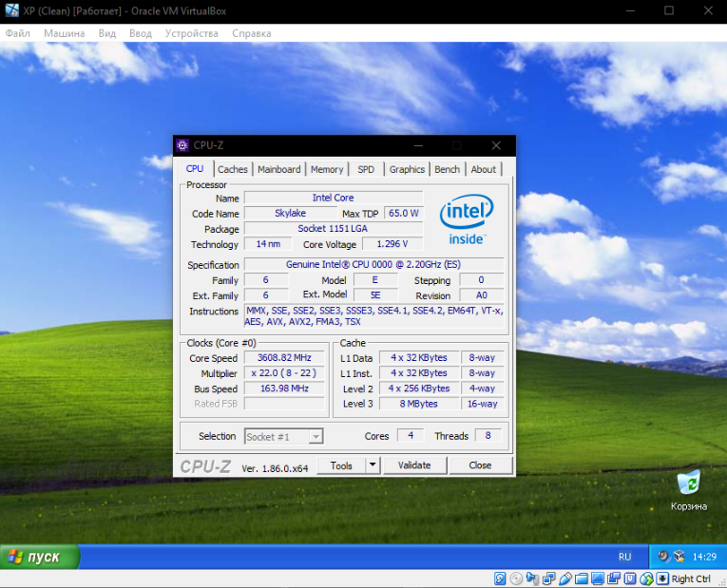Screen dimensions: 727x588
Task: Open the Справка menu
Action: pyautogui.click(x=252, y=33)
